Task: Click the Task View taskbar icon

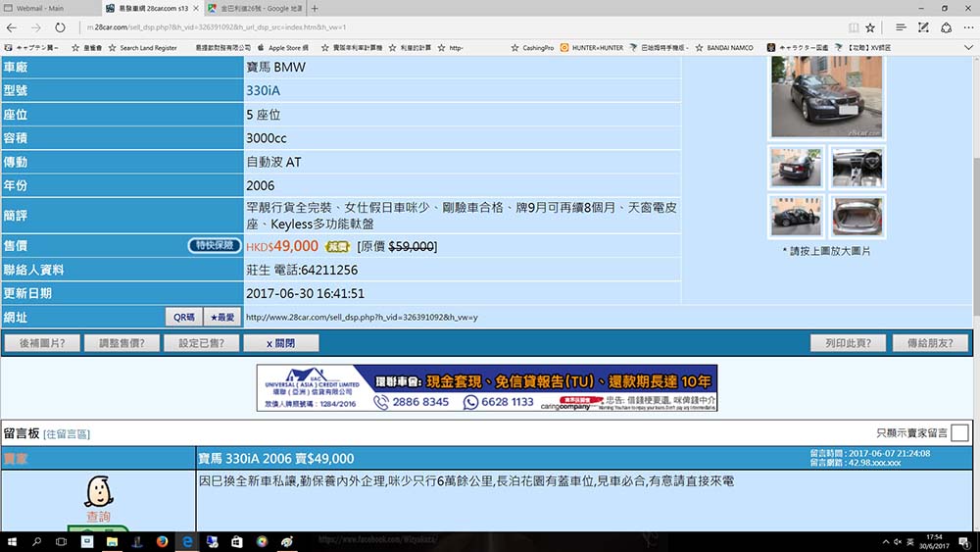Action: (62, 541)
